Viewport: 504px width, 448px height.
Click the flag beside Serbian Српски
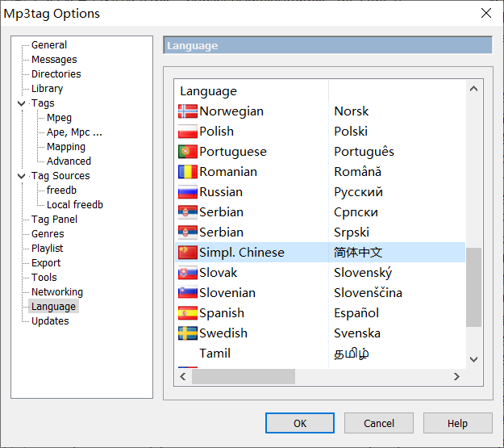point(188,212)
